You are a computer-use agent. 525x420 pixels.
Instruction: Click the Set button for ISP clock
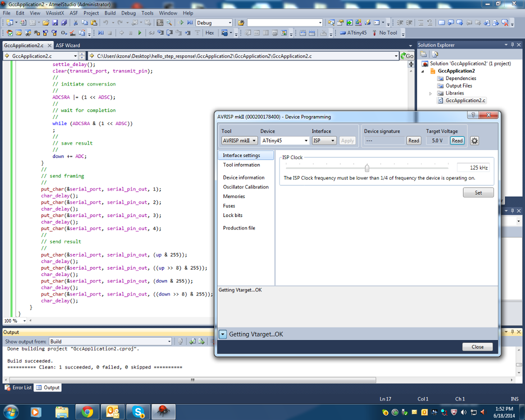click(478, 192)
